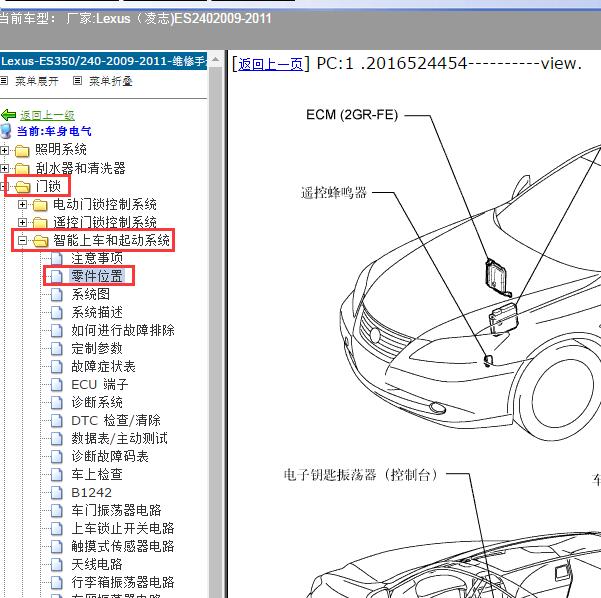601x598 pixels.
Task: Open the B1242 page
Action: tap(92, 492)
